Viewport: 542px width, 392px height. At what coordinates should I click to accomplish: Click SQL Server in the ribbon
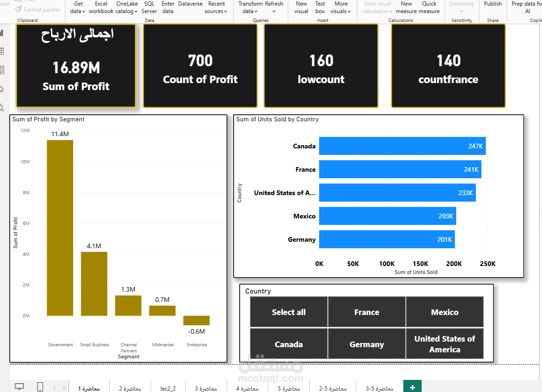149,7
